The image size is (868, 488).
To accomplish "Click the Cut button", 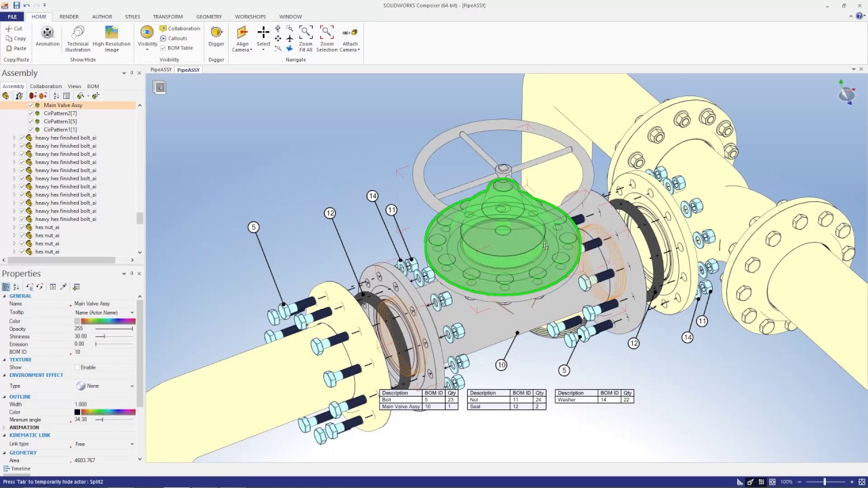I will coord(14,28).
